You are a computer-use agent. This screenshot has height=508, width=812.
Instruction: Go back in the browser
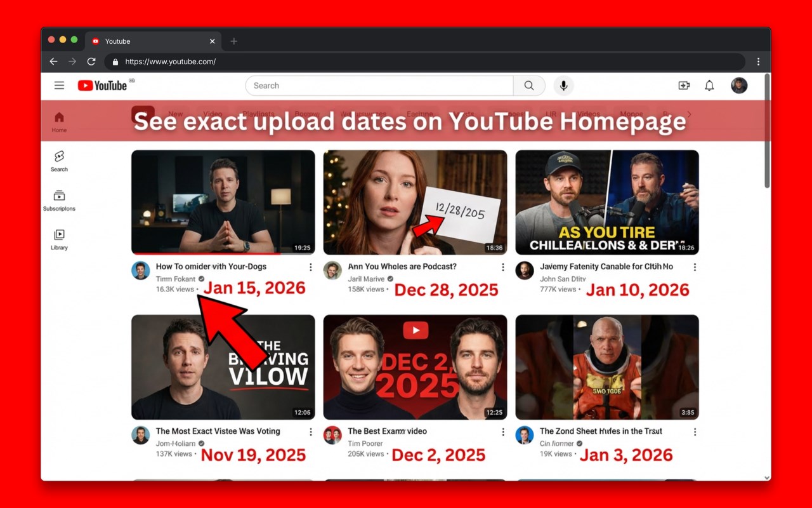[x=53, y=62]
